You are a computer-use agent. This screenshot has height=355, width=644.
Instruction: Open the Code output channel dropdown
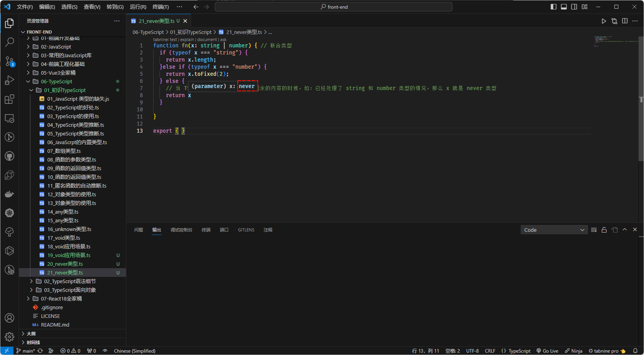tap(554, 230)
